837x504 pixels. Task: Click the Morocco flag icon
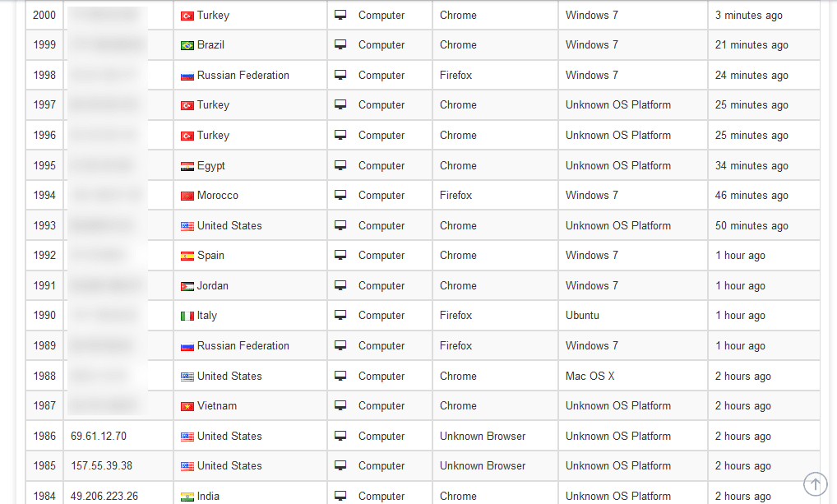point(187,196)
